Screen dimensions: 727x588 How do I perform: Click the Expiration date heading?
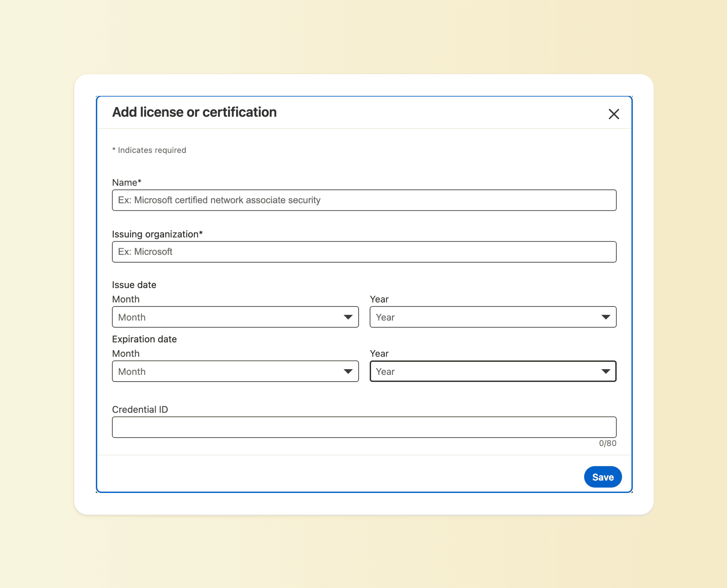[144, 339]
